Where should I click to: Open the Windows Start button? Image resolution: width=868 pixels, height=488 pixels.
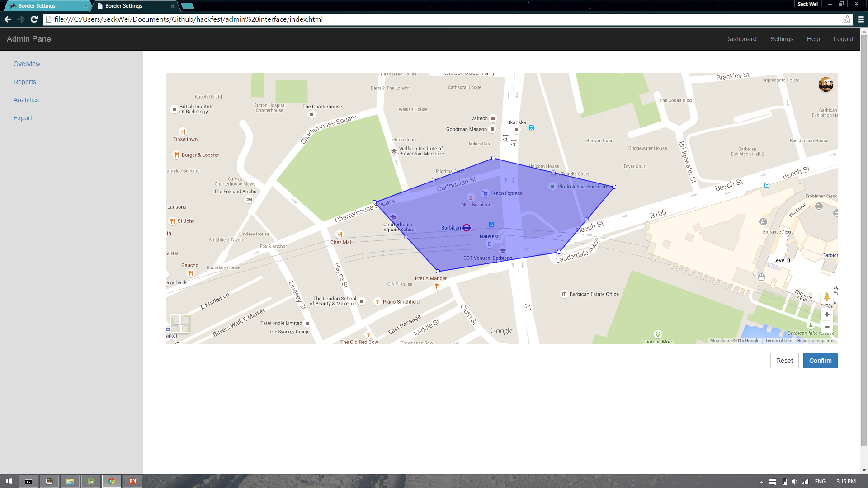click(9, 481)
